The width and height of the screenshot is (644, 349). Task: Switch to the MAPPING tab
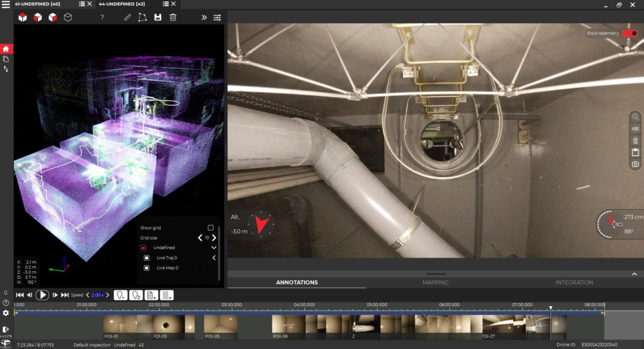436,283
